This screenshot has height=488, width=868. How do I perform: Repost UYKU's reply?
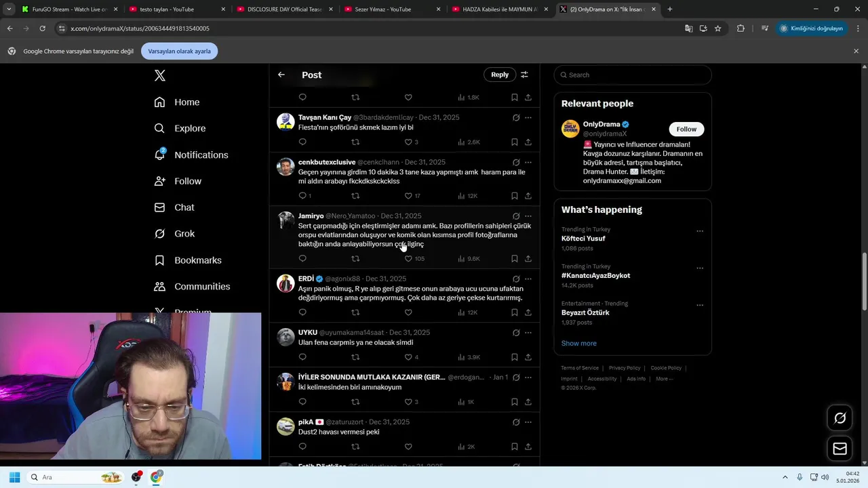pyautogui.click(x=355, y=357)
